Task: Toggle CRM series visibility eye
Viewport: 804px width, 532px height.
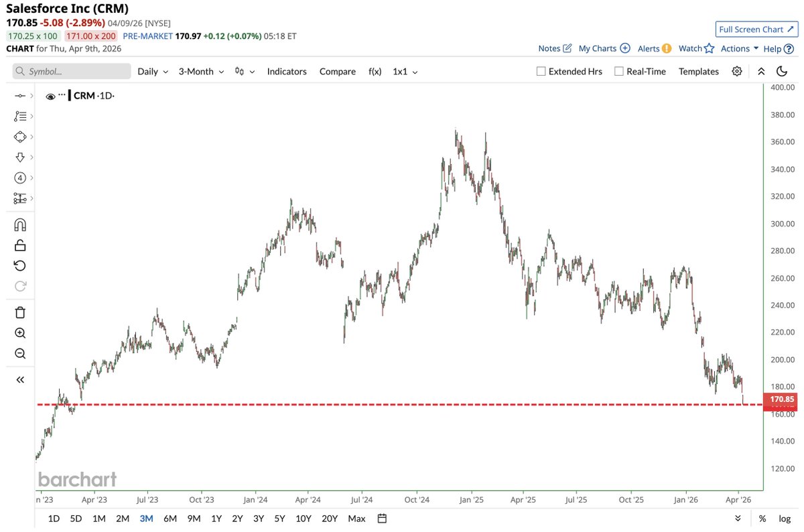Action: (50, 96)
